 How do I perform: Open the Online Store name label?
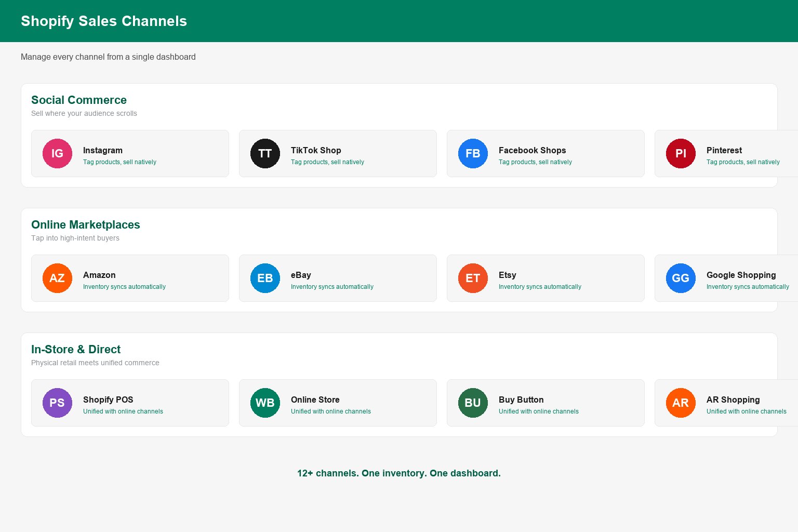[x=315, y=400]
